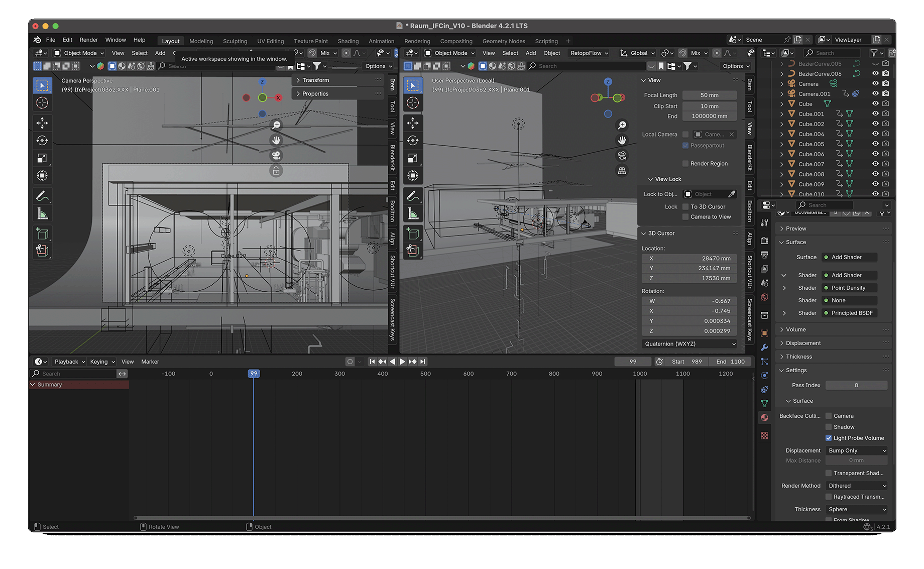
Task: Open the Material properties tab
Action: coord(764,418)
